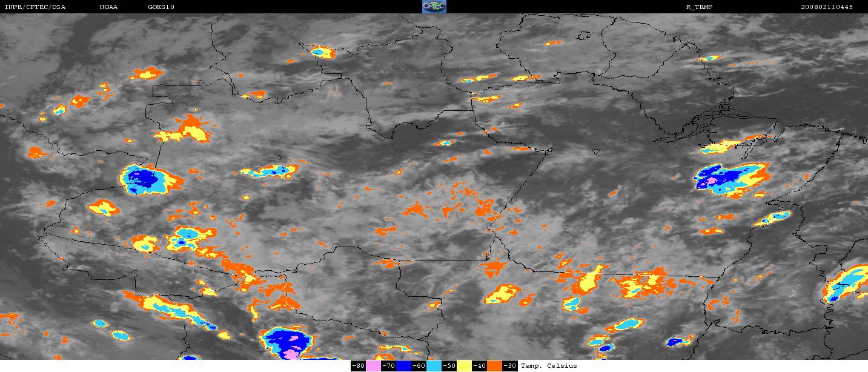This screenshot has width=868, height=372.
Task: Click the -30 label in the legend
Action: [509, 366]
